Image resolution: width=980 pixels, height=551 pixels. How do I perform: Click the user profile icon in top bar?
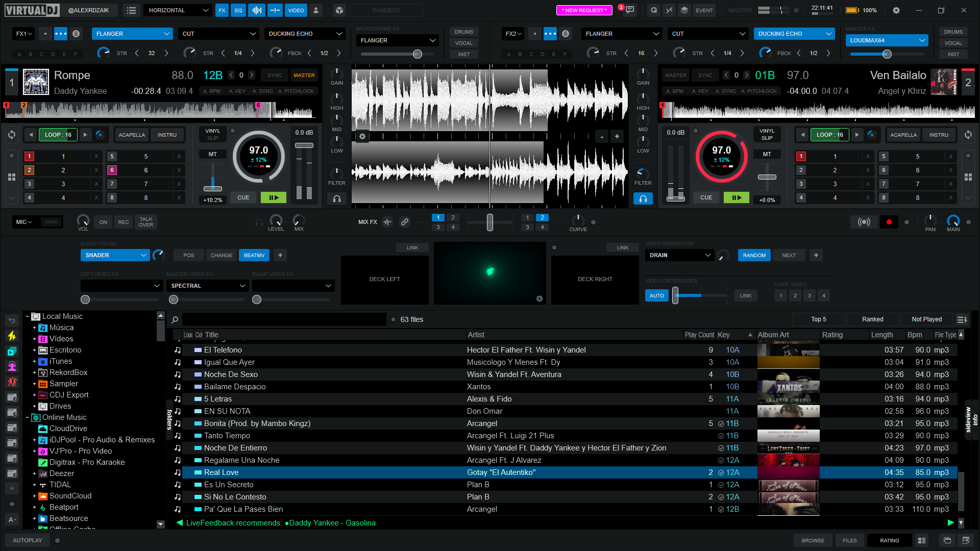point(316,10)
